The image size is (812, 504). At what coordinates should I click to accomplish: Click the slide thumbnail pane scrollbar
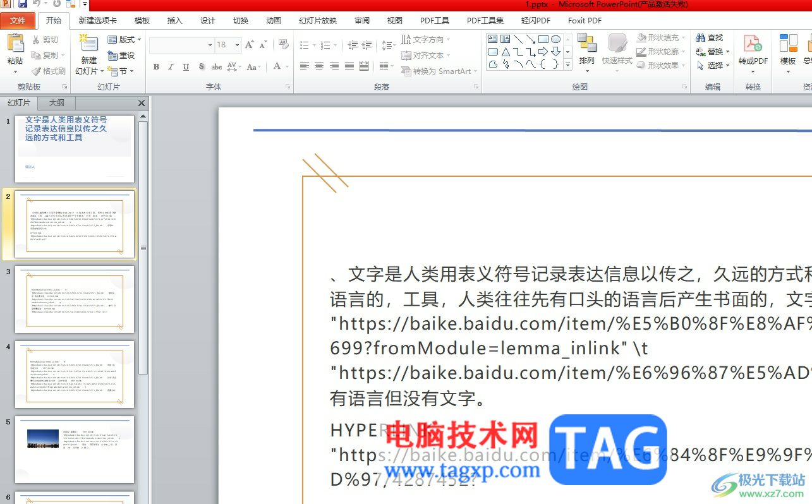pyautogui.click(x=143, y=248)
